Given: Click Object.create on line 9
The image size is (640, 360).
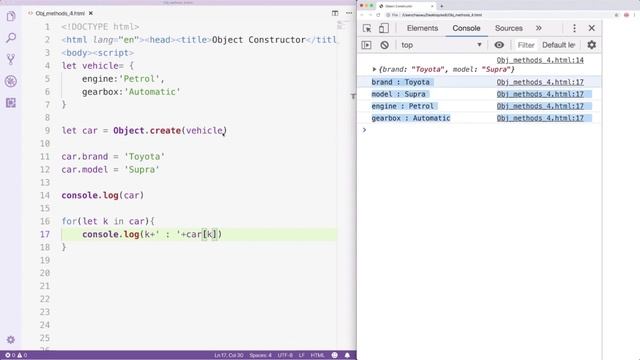Looking at the screenshot, I should coord(147,131).
